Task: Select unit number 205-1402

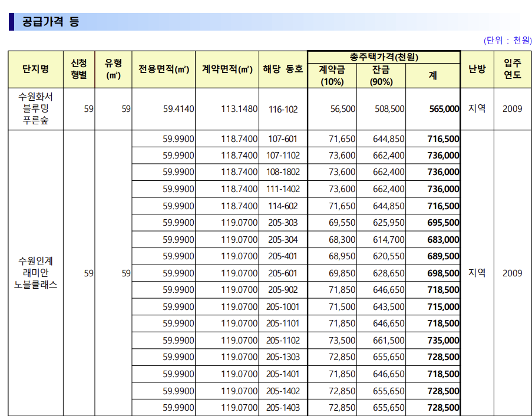Action: (x=283, y=391)
